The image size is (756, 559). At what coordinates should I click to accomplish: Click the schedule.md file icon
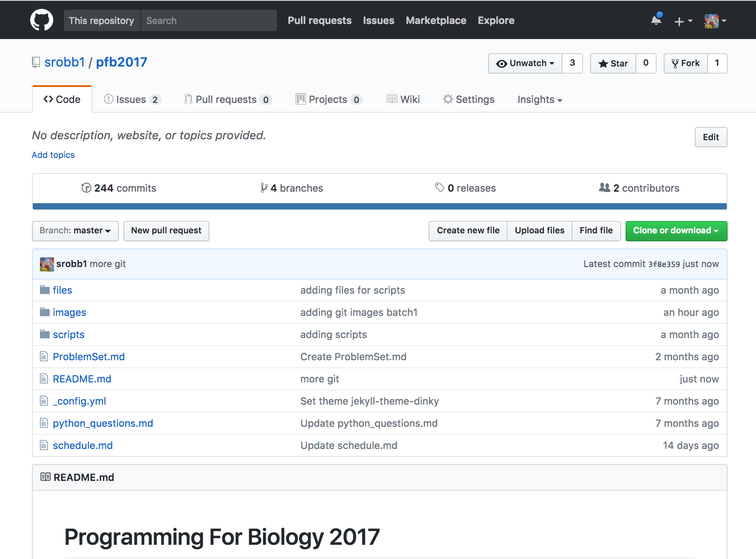pos(44,445)
